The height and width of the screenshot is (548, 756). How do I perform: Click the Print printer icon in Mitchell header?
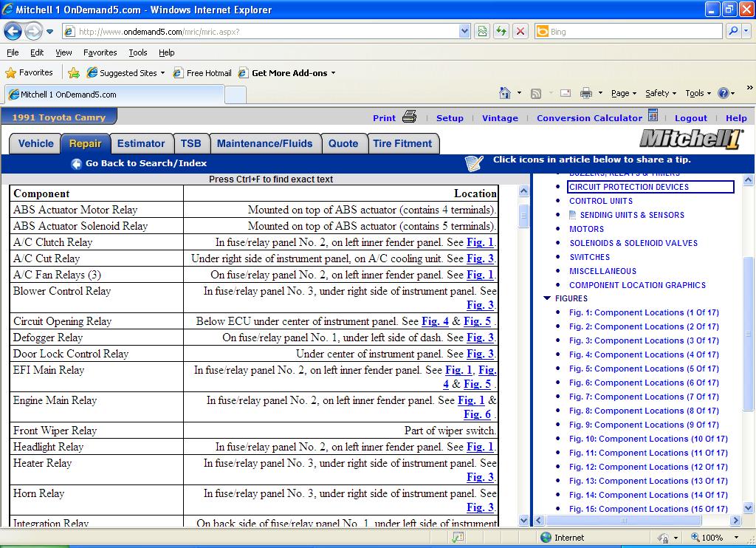point(410,117)
